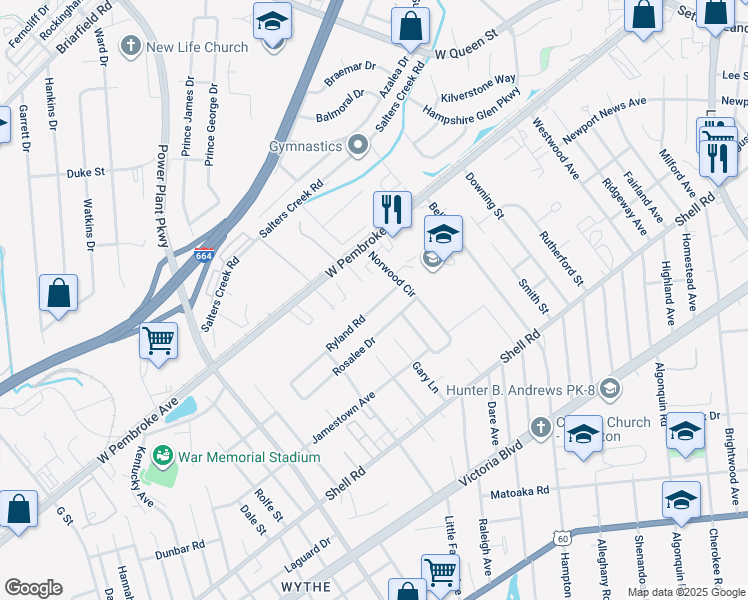Viewport: 748px width, 600px height.
Task: Click the War Memorial Stadium label
Action: [x=249, y=457]
